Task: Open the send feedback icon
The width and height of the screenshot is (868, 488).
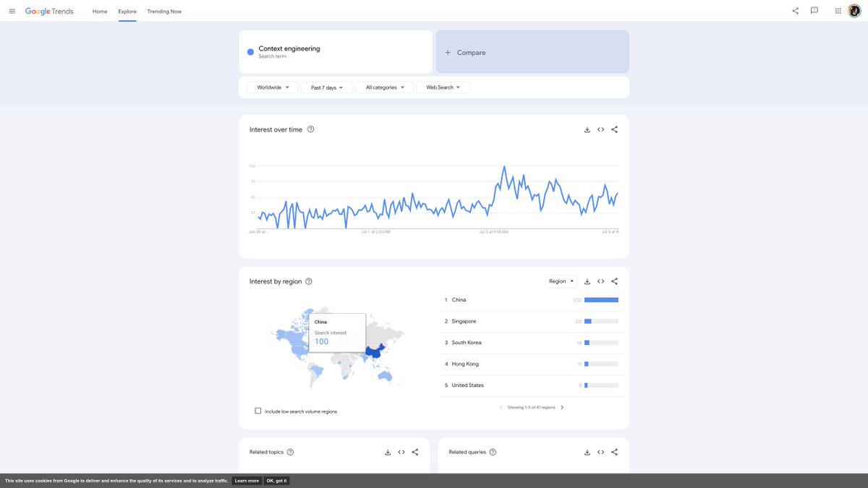Action: point(814,11)
